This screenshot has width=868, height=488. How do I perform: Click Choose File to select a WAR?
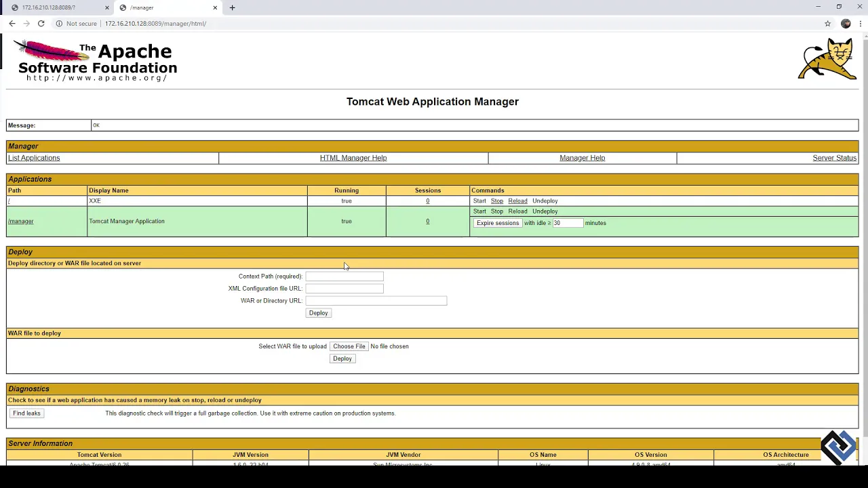(x=349, y=346)
